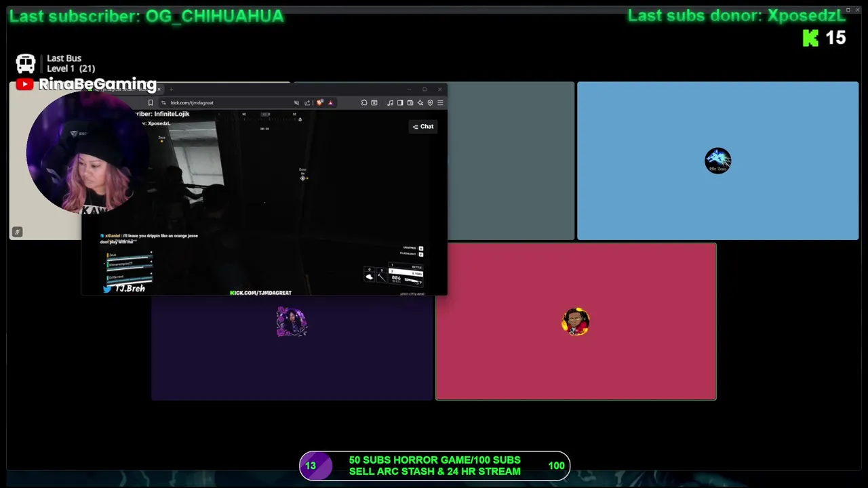Click the YouTube logo beside RinaBeGaming
868x488 pixels.
[25, 84]
